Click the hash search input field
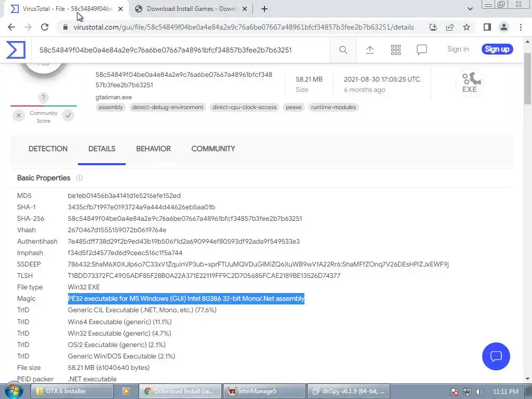Viewport: 532px width, 399px height. [181, 50]
